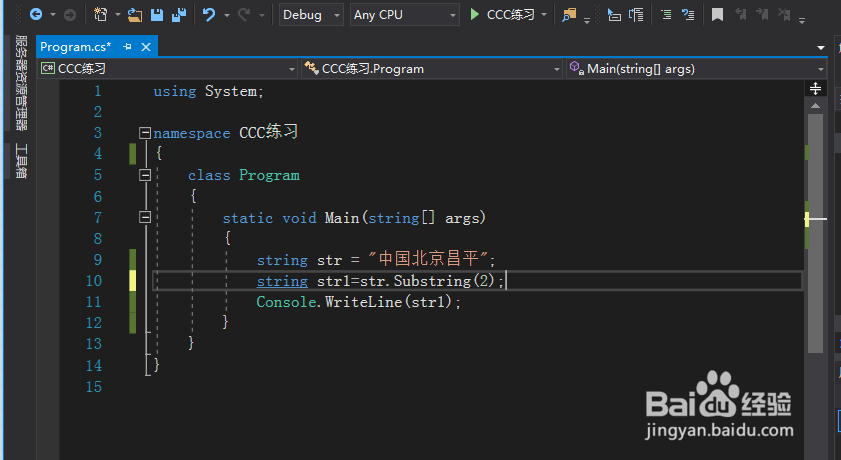Collapse the class Program block
The width and height of the screenshot is (841, 460).
pyautogui.click(x=145, y=175)
